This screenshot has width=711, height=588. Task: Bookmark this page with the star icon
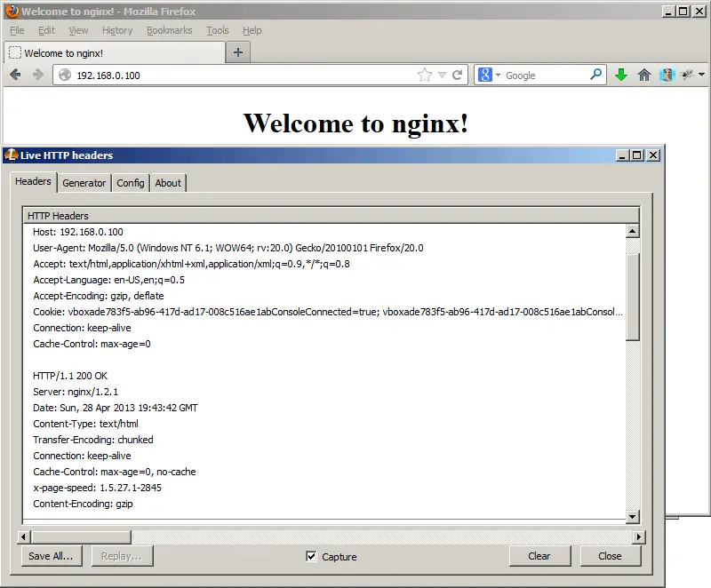425,75
